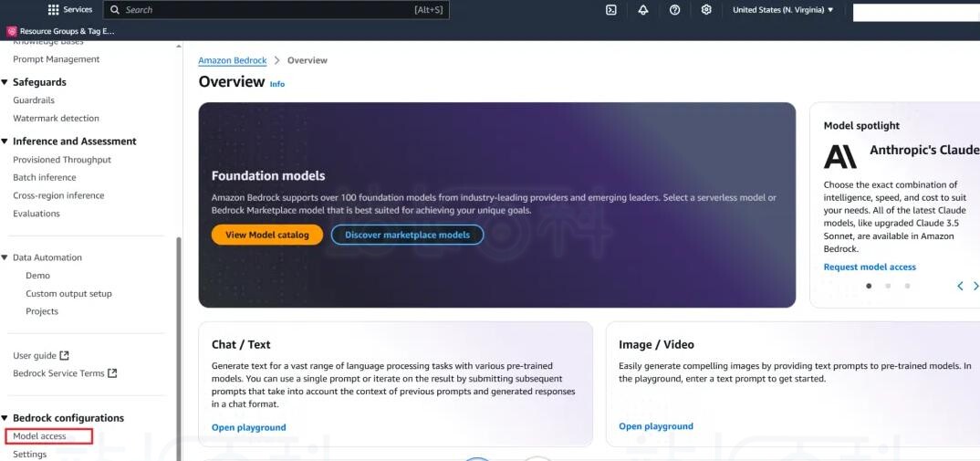Image resolution: width=980 pixels, height=461 pixels.
Task: Click the View Model catalog button
Action: [x=266, y=235]
